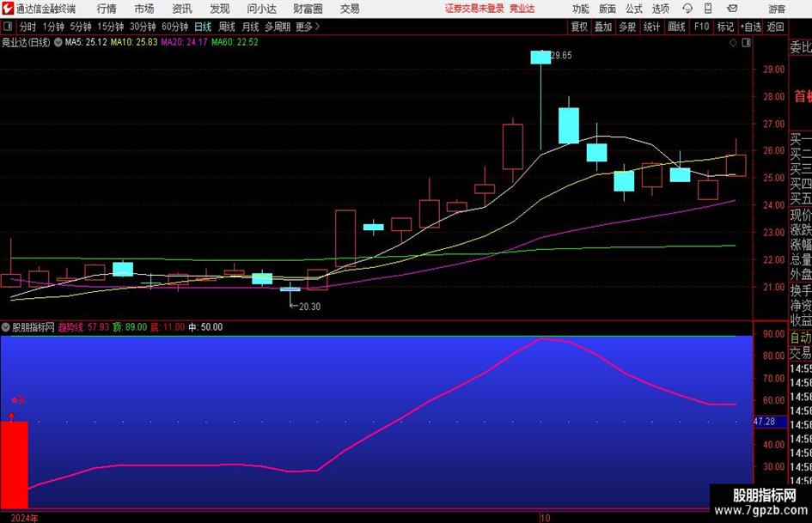The height and width of the screenshot is (523, 812).
Task: Click the red stock name 竞业达 in title bar
Action: click(522, 9)
